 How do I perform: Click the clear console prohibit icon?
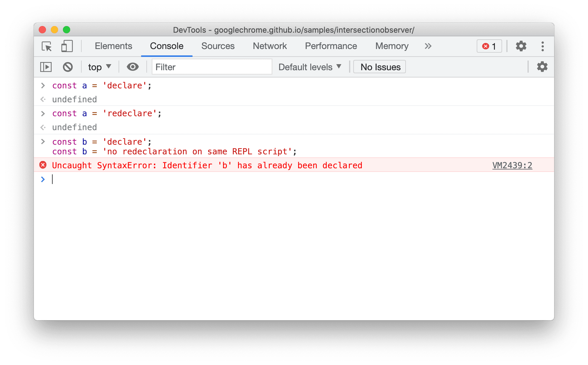[68, 67]
